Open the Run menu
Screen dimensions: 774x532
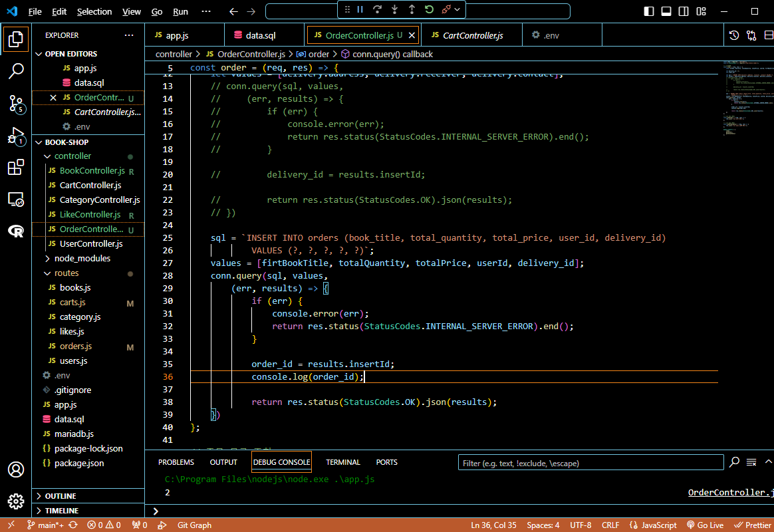[181, 11]
